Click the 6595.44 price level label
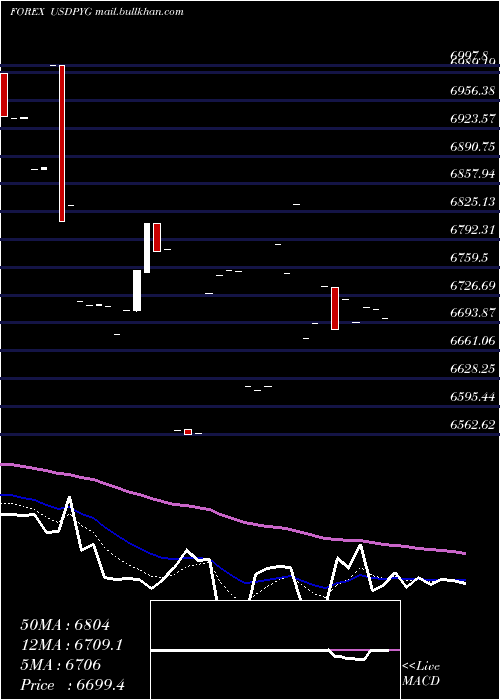 point(472,396)
